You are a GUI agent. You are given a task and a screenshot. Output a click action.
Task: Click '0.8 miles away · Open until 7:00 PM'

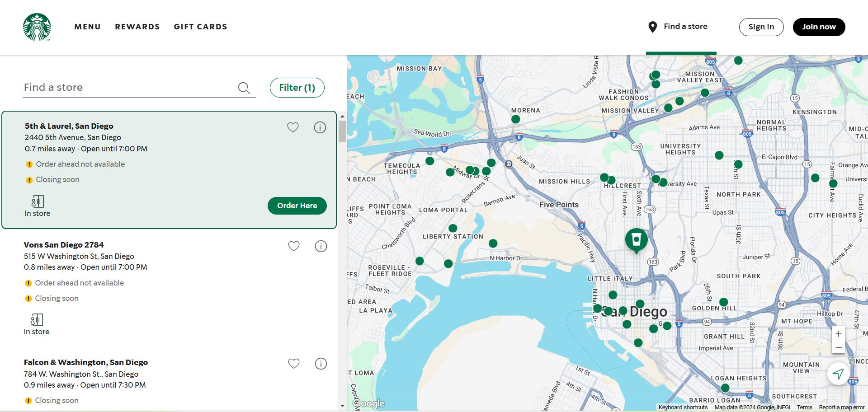click(x=85, y=267)
